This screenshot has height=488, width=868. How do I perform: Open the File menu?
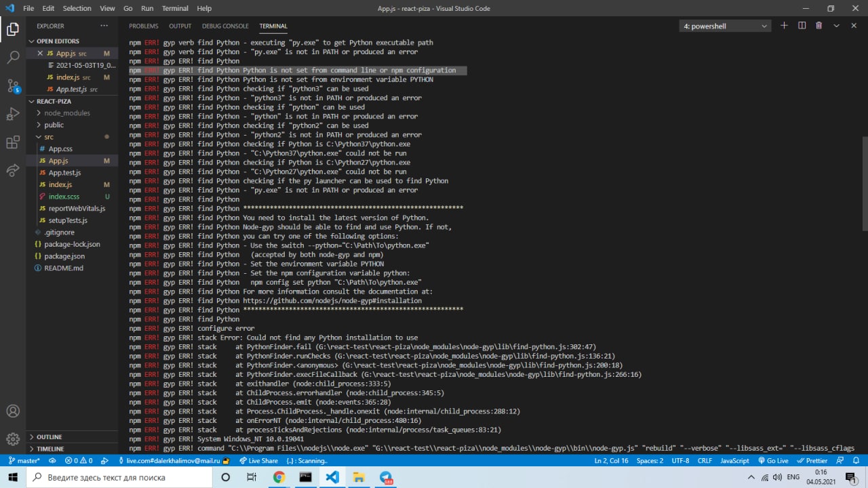pyautogui.click(x=28, y=8)
